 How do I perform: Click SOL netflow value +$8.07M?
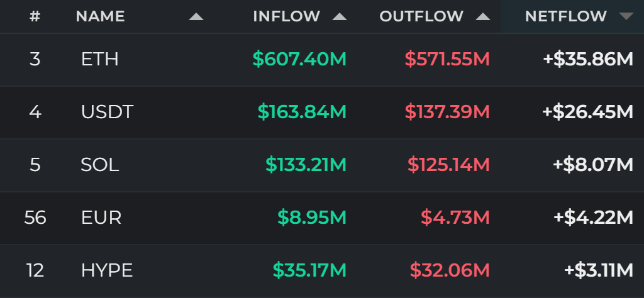[593, 165]
